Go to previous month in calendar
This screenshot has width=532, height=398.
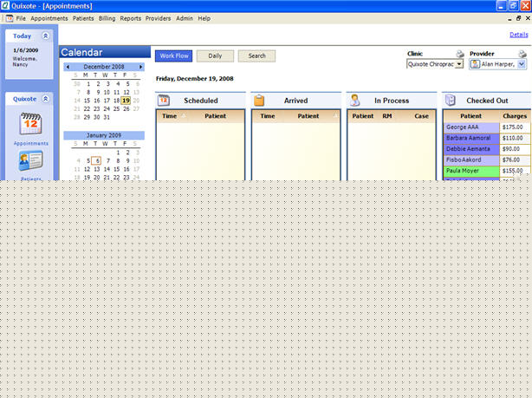(x=68, y=67)
